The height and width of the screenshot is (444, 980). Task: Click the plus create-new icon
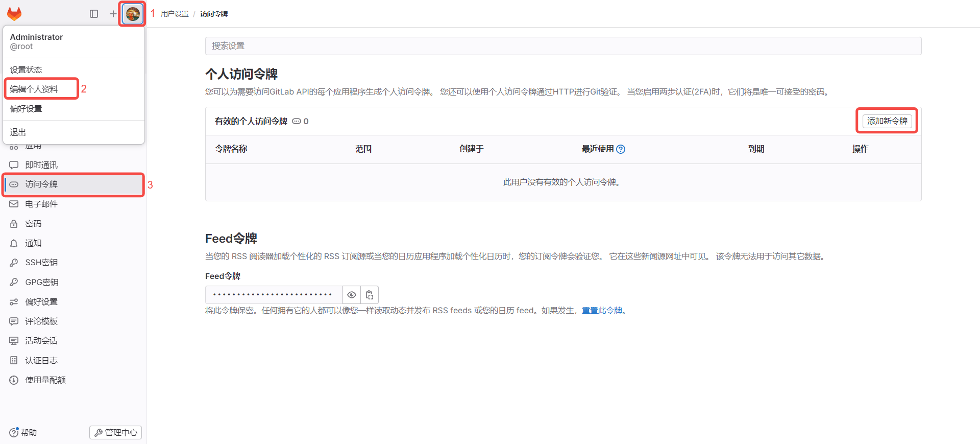(x=113, y=14)
